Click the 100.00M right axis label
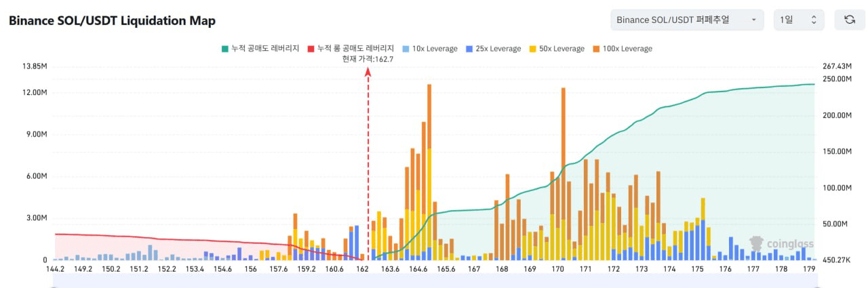 tap(836, 188)
